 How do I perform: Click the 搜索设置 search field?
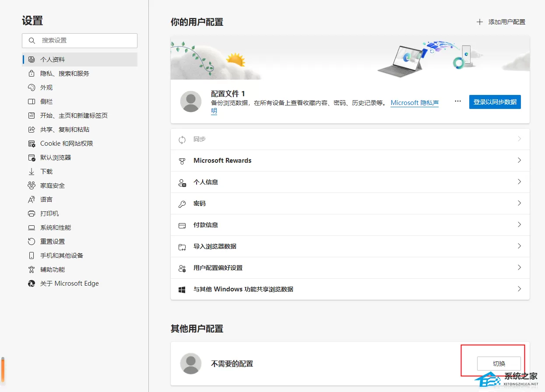coord(80,40)
